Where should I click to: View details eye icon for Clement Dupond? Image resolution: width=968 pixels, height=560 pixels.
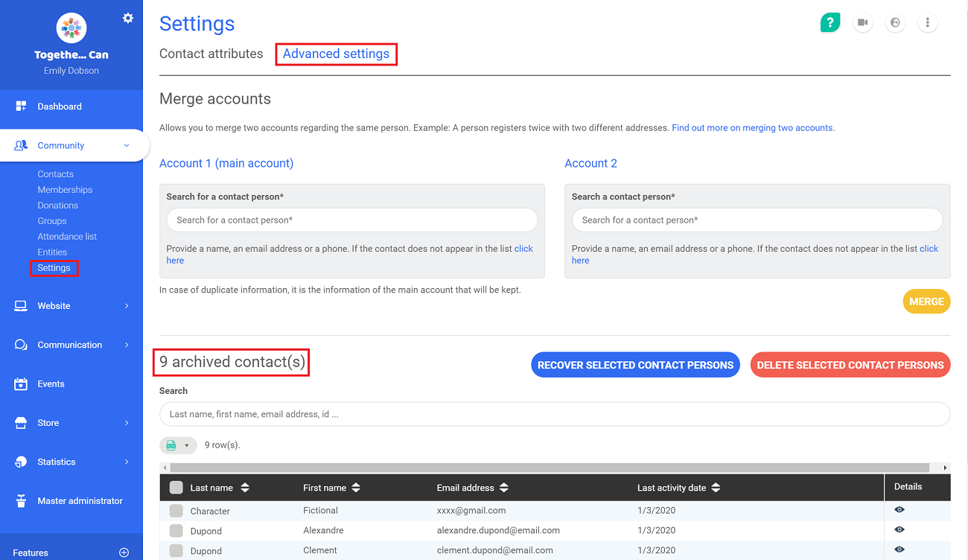(x=899, y=550)
